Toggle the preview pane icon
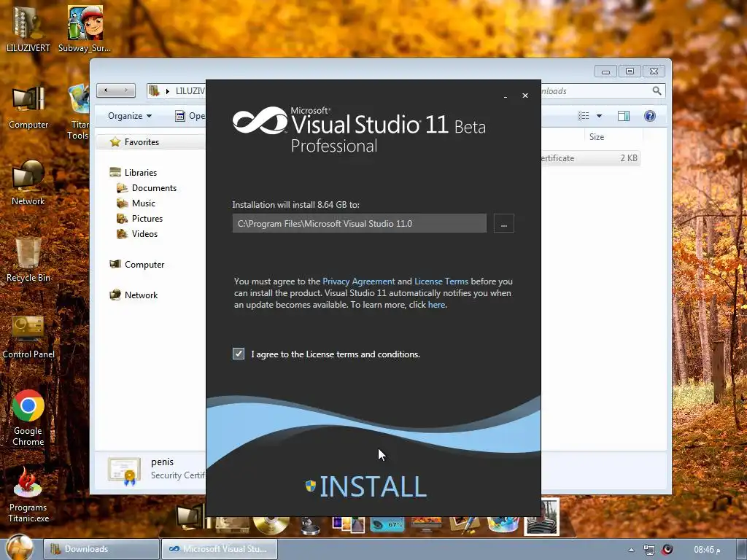The width and height of the screenshot is (747, 560). (x=623, y=116)
